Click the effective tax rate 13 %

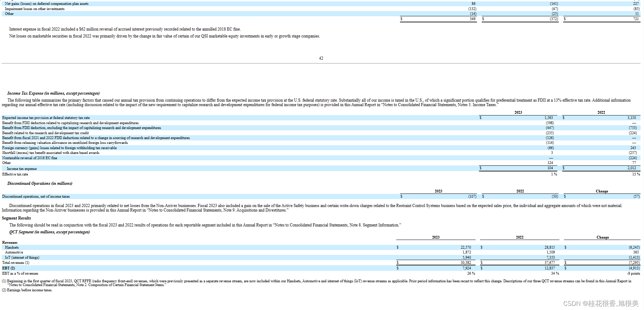tap(636, 174)
